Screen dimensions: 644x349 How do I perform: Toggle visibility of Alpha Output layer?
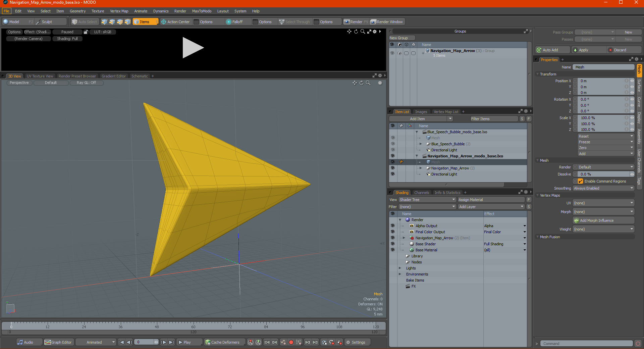[x=392, y=226]
